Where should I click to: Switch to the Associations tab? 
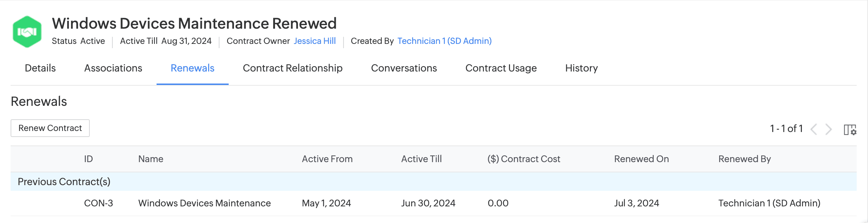point(113,68)
